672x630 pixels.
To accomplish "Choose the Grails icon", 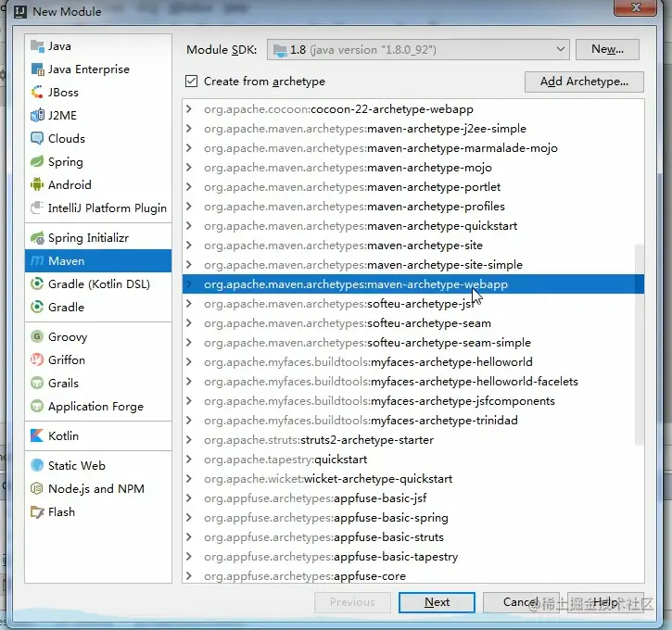I will (37, 383).
